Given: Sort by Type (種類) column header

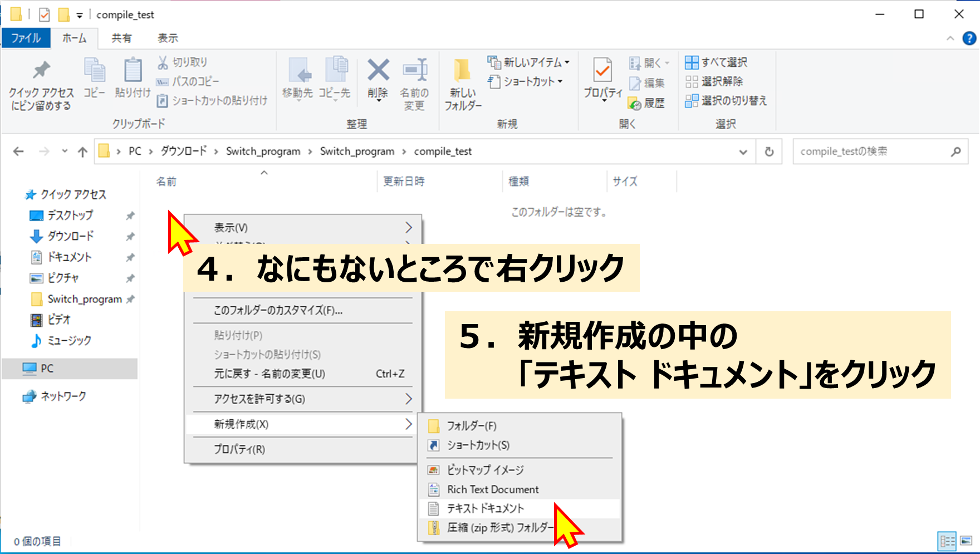Looking at the screenshot, I should click(x=519, y=182).
